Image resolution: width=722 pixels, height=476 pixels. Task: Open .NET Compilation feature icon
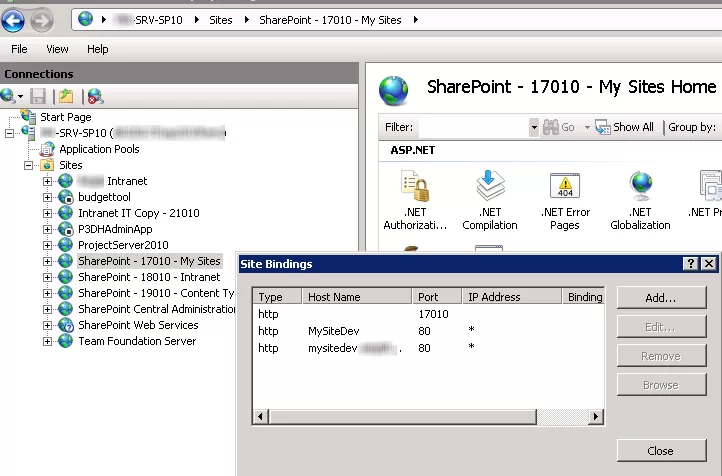[x=490, y=188]
